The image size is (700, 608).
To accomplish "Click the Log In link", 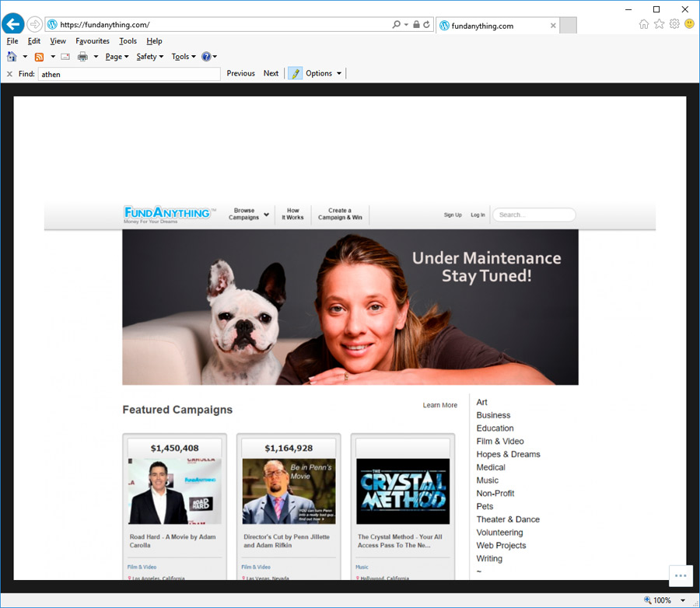I will (478, 215).
